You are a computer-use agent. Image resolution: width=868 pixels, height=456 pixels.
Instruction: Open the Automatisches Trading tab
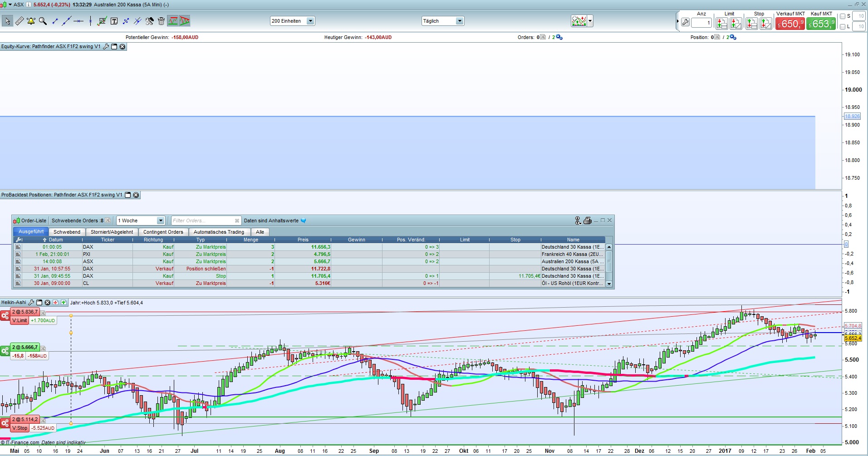(219, 232)
